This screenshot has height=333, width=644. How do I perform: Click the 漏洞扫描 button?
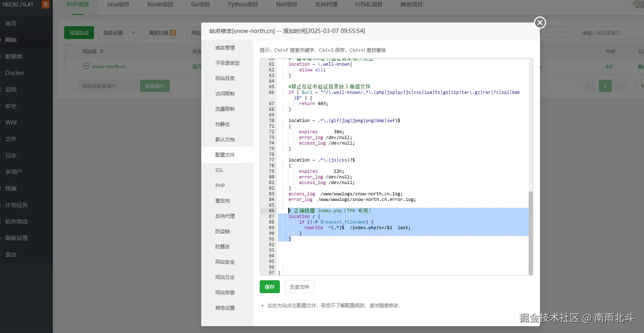pyautogui.click(x=162, y=33)
